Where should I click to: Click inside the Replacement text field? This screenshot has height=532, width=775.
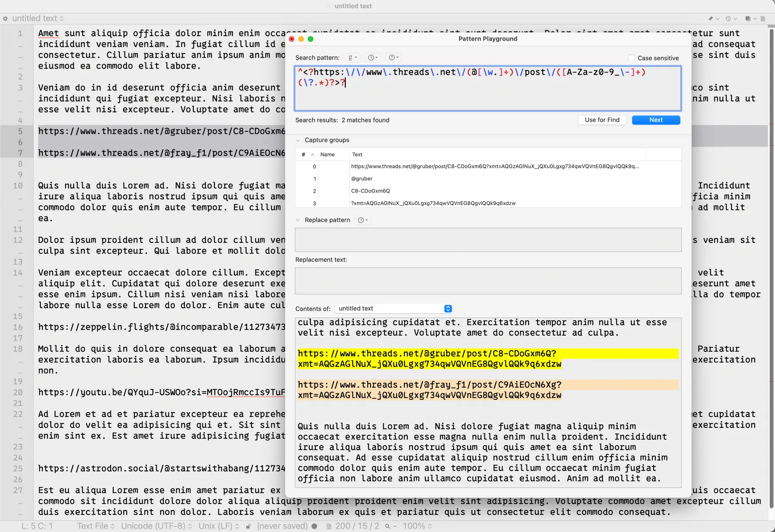pyautogui.click(x=487, y=281)
